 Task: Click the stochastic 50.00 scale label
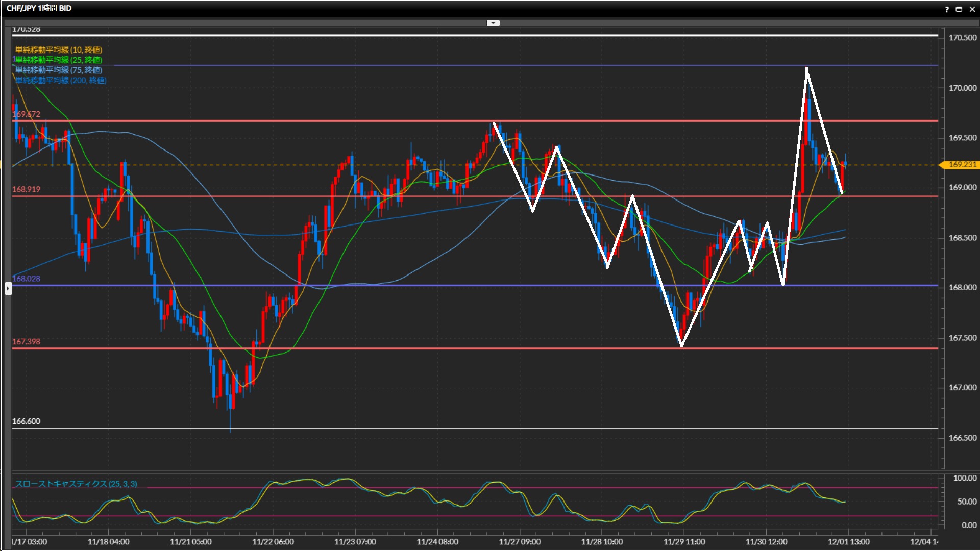click(966, 502)
